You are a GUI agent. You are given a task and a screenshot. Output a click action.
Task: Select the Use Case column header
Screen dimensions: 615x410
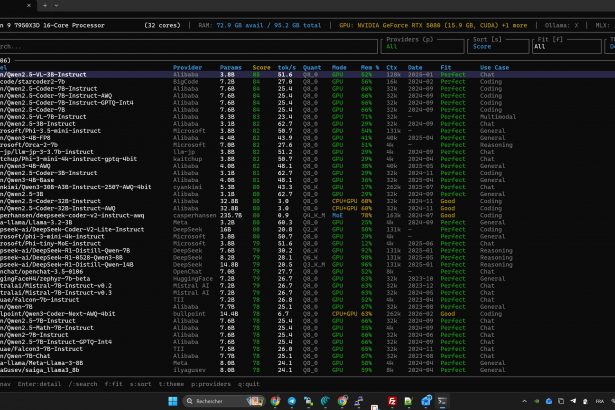[x=495, y=67]
